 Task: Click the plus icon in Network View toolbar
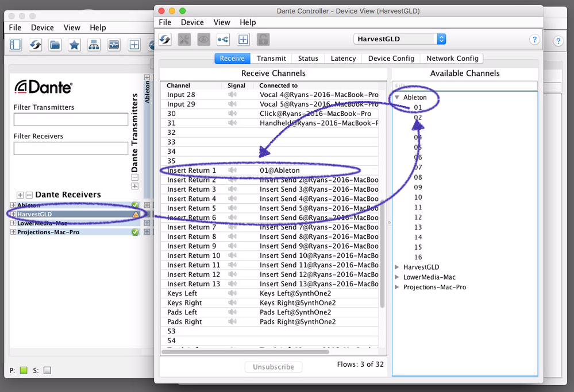134,45
